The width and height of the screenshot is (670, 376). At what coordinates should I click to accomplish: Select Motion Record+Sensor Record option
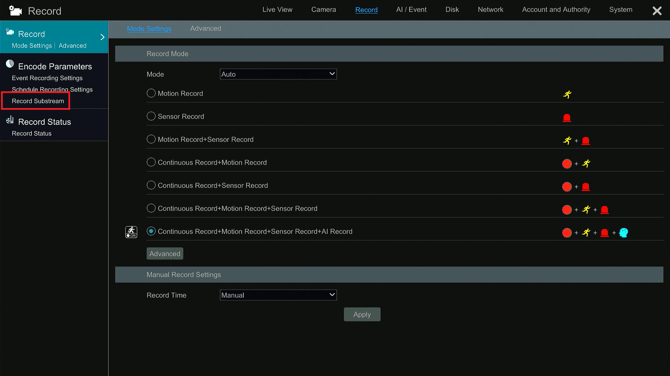click(151, 139)
